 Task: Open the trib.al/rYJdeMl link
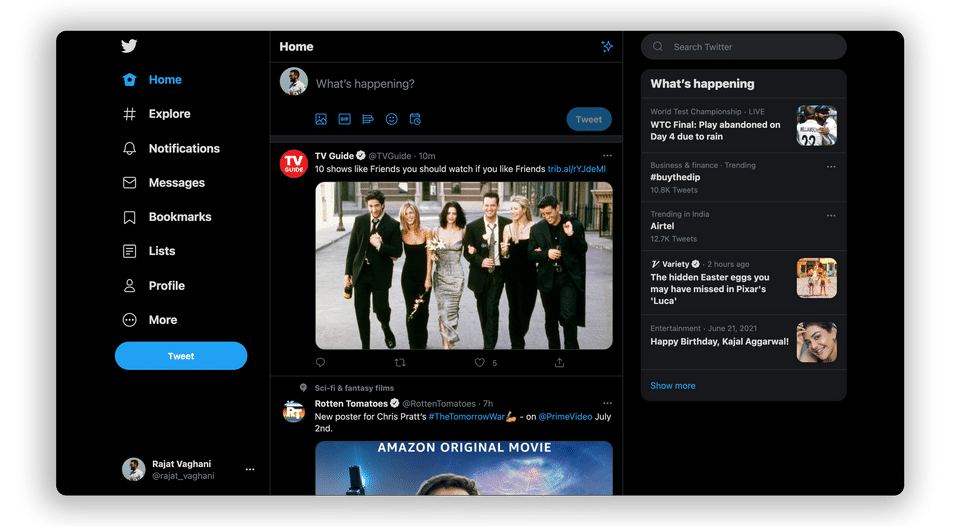(577, 169)
